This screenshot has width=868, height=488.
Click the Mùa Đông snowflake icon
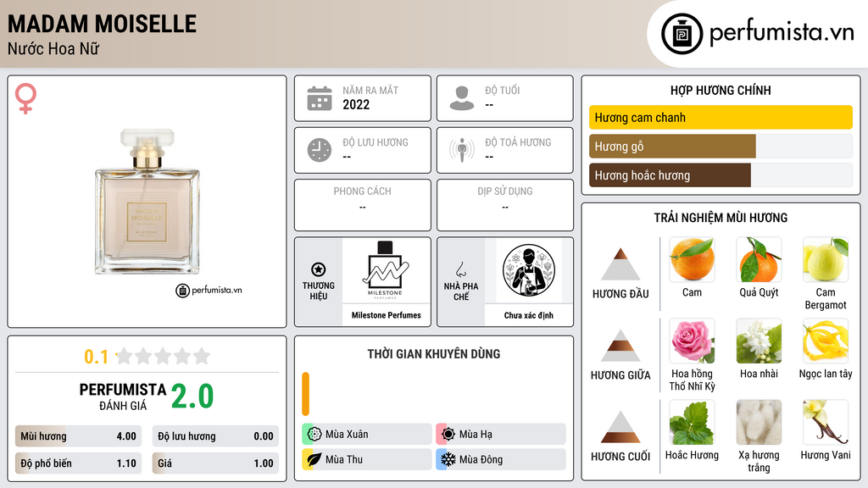[x=448, y=459]
